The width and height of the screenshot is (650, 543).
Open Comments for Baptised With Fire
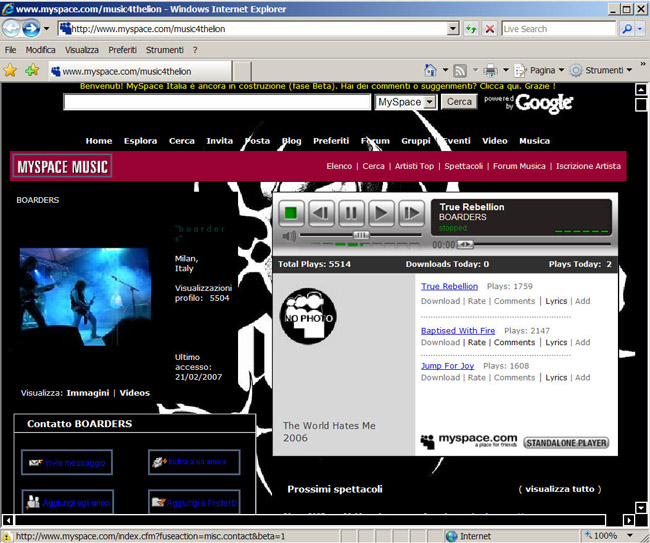pyautogui.click(x=514, y=342)
